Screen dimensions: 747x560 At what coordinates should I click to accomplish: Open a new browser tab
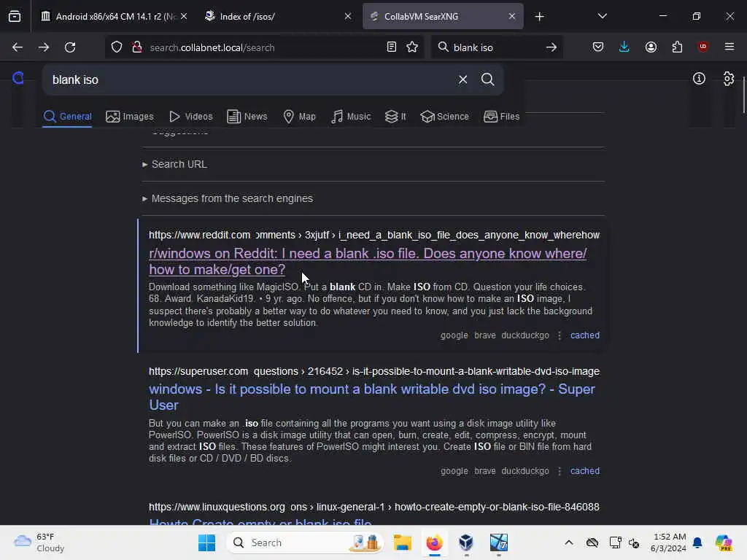pos(539,17)
